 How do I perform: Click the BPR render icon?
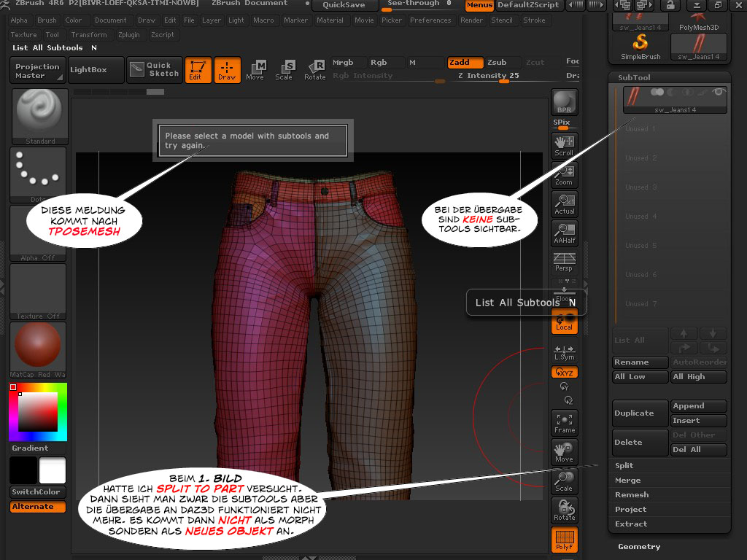pyautogui.click(x=564, y=102)
